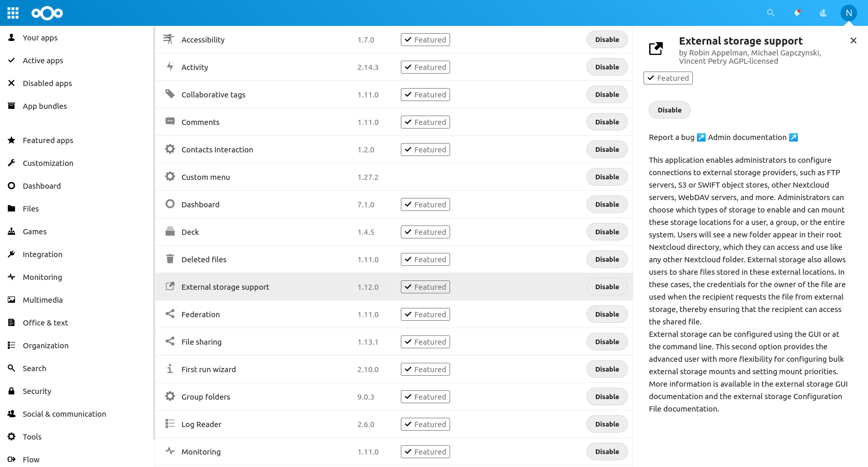The image size is (868, 467).
Task: Click the Accessibility app icon
Action: [169, 39]
